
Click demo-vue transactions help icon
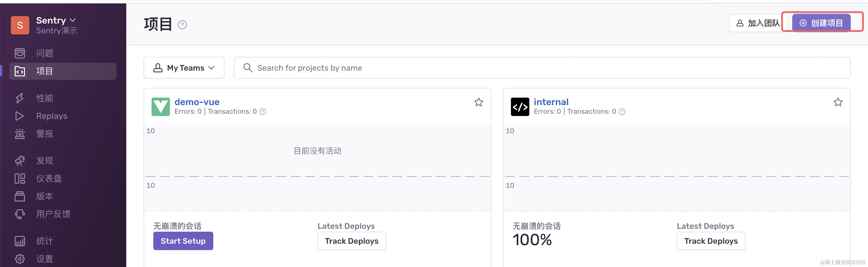pos(262,112)
